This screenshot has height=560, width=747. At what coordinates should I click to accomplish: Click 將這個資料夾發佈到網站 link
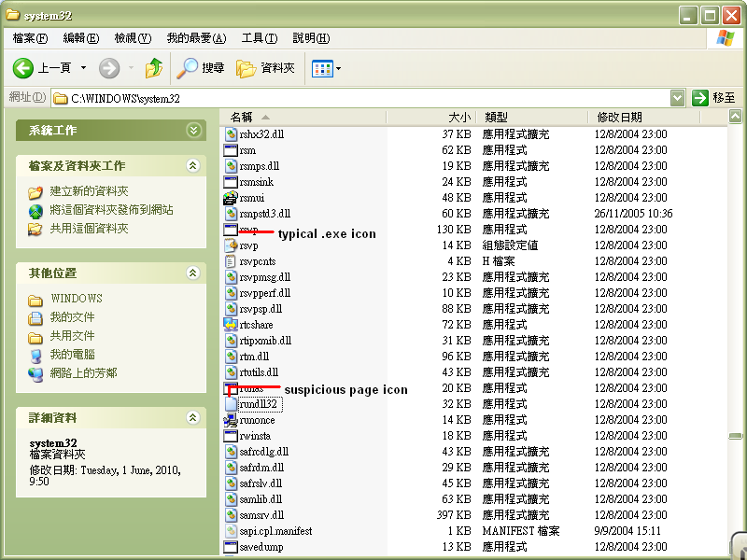pyautogui.click(x=111, y=210)
